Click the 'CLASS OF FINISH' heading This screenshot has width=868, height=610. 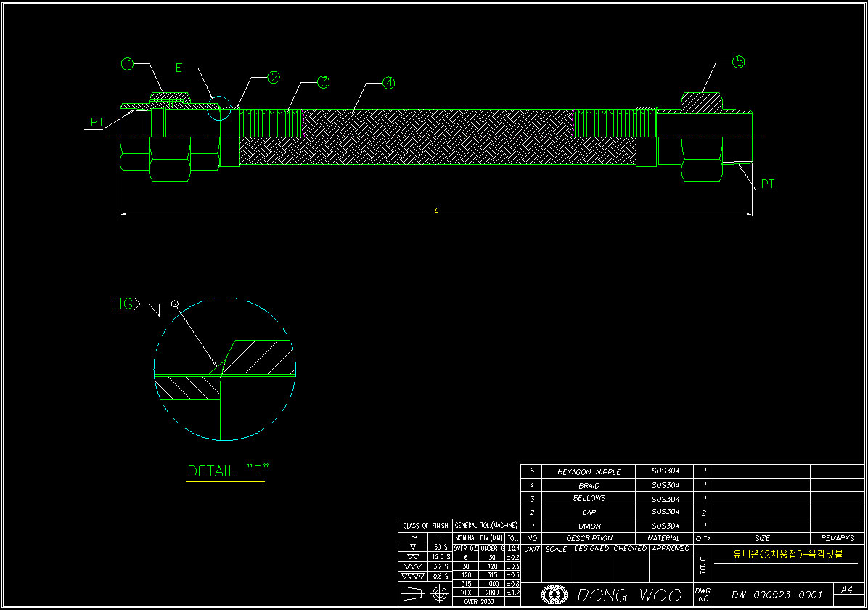tap(426, 525)
